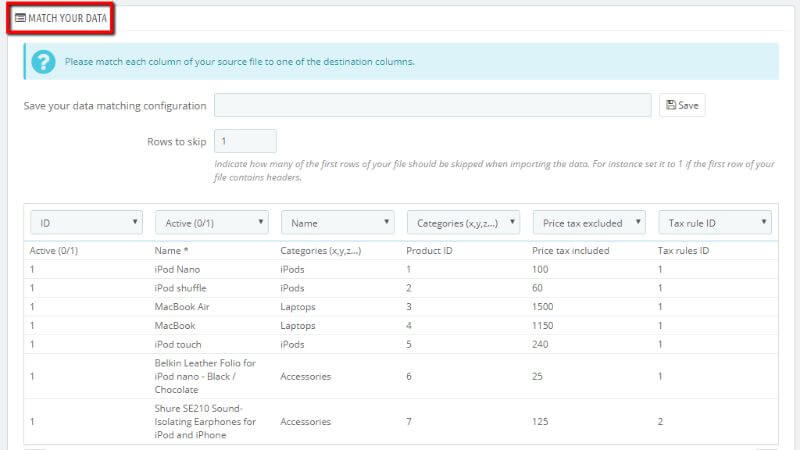Click the price value 240

click(x=540, y=344)
